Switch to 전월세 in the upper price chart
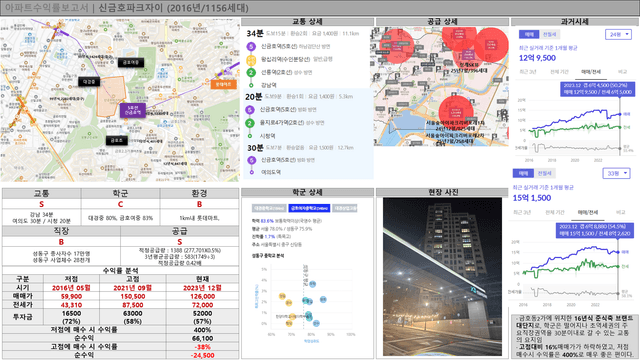Screen dimensions: 640x360 tap(549, 35)
